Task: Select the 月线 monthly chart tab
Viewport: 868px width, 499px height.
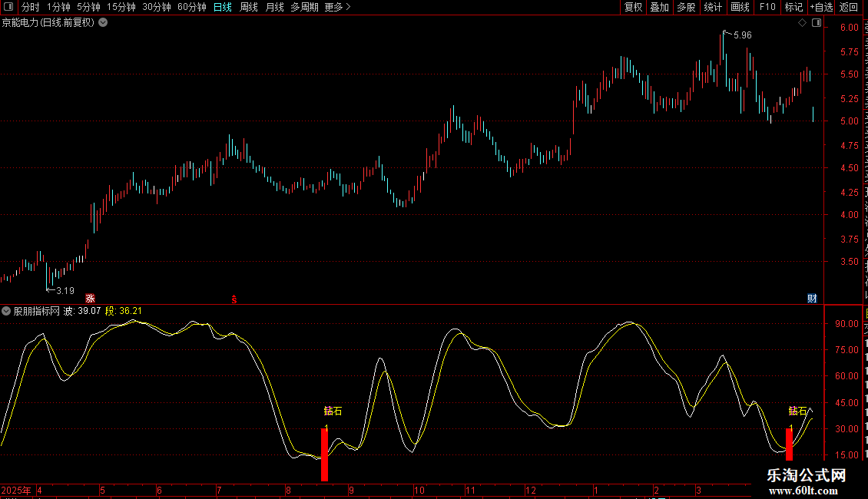Action: [274, 7]
